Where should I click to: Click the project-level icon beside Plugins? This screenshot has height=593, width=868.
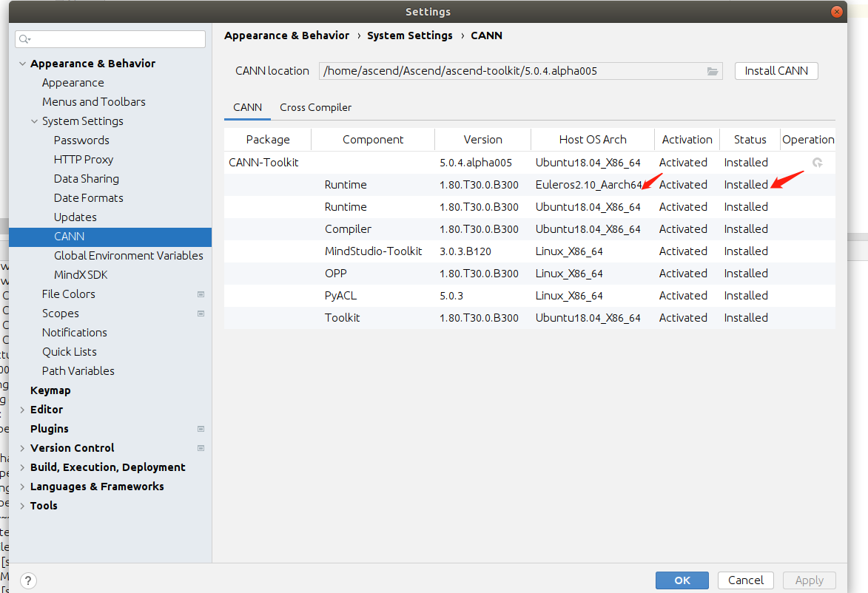(201, 429)
